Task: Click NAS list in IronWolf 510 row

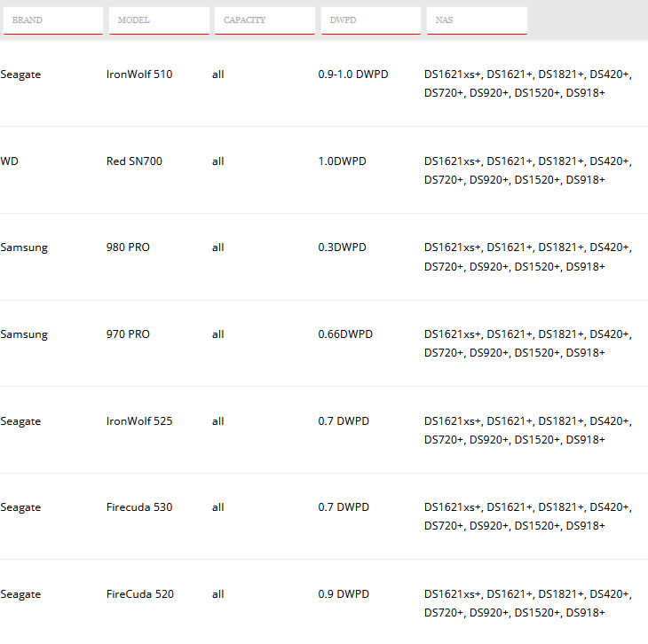Action: click(528, 83)
